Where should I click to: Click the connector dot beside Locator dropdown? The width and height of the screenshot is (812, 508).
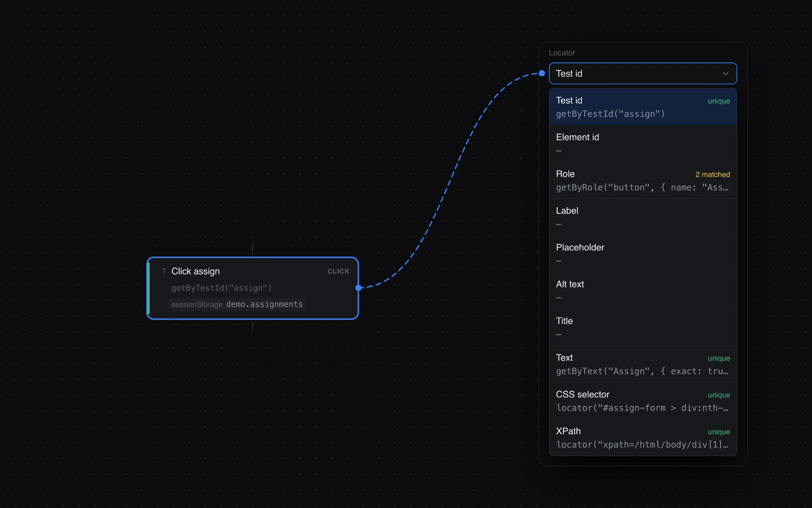point(542,73)
